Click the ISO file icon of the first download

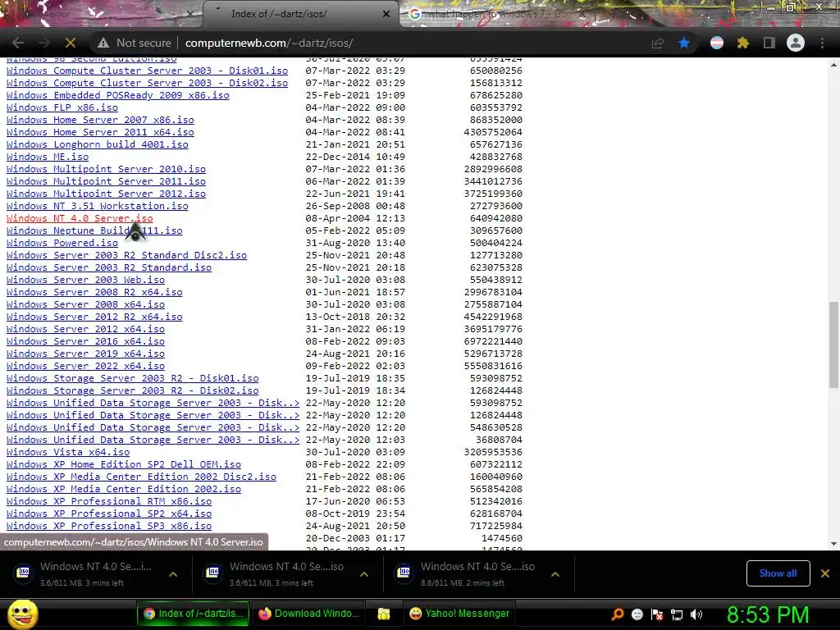(24, 572)
